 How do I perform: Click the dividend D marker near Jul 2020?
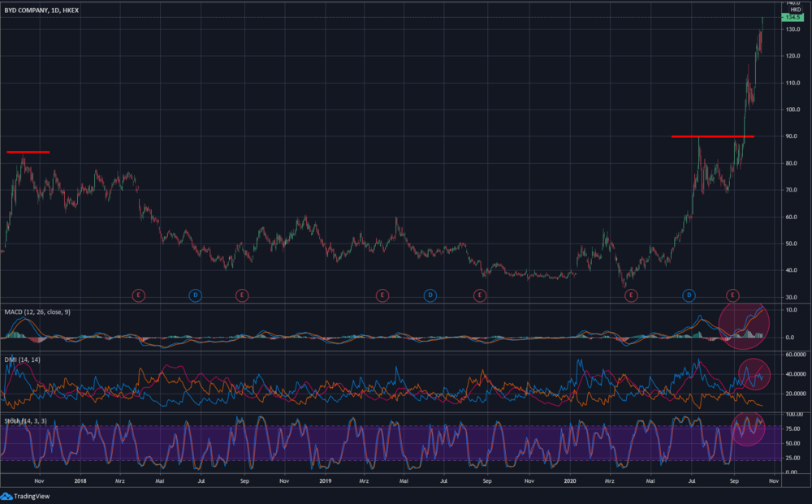pos(689,295)
